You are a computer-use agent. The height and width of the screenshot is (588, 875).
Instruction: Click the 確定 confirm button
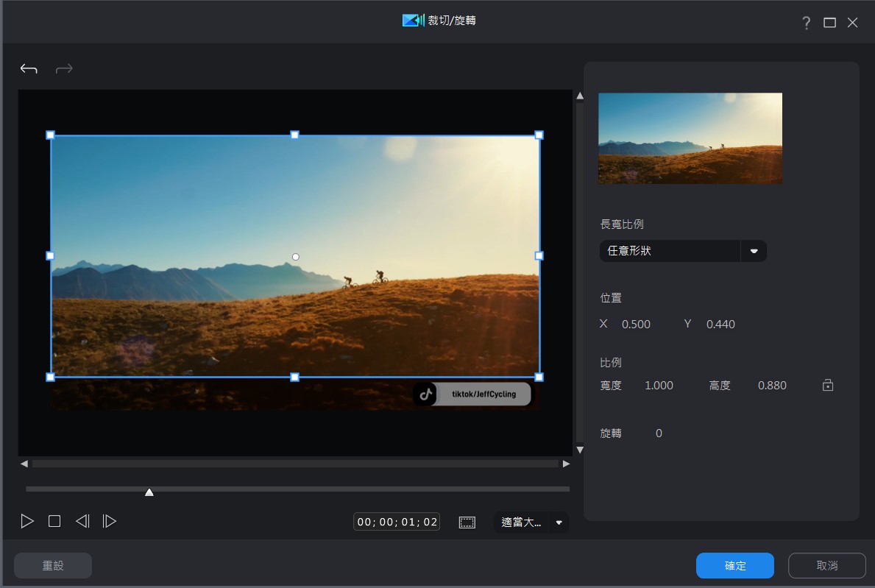[735, 566]
